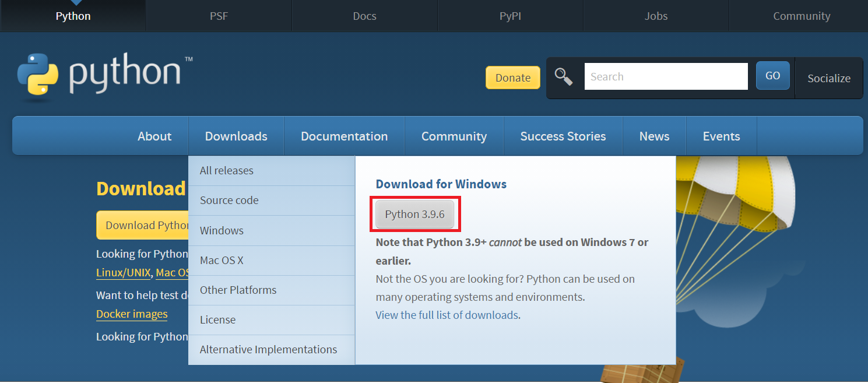The height and width of the screenshot is (383, 868).
Task: Open the Community item in main navigation
Action: pyautogui.click(x=454, y=136)
